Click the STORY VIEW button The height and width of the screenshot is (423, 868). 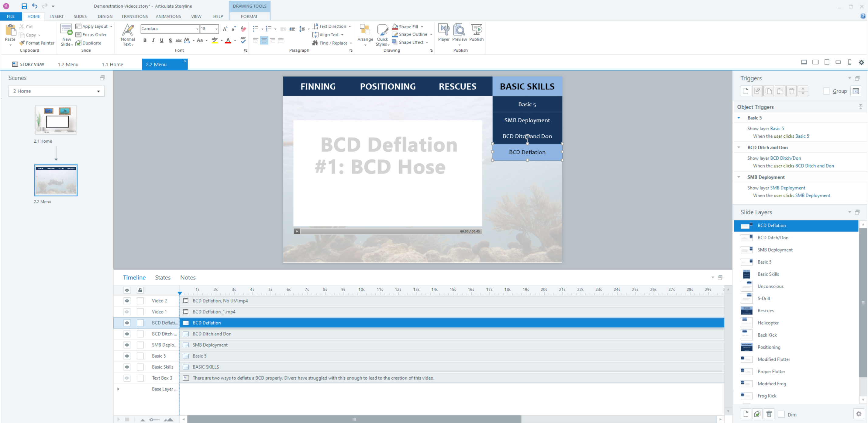28,64
